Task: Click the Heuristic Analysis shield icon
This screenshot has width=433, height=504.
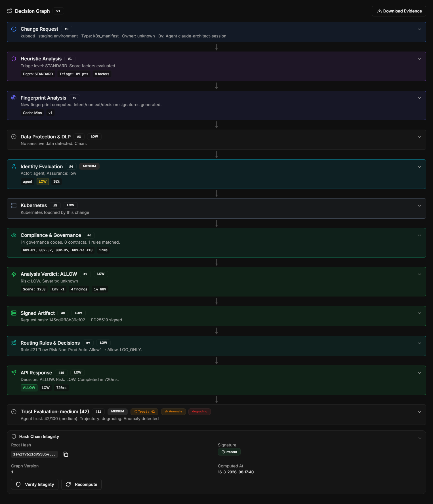Action: [x=14, y=59]
